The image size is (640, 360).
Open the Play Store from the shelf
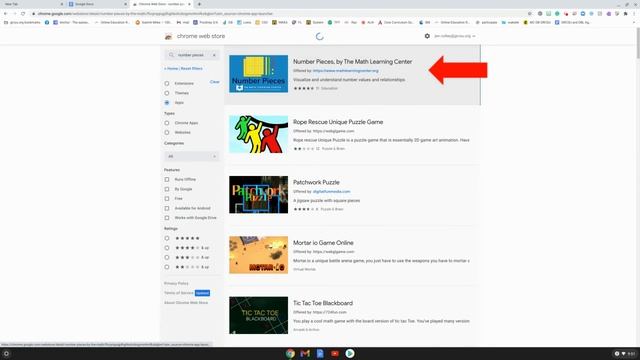click(x=350, y=353)
